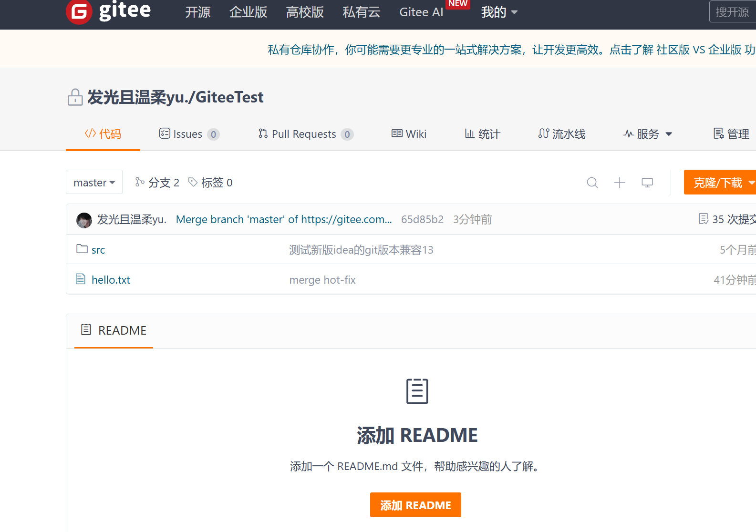Click the large README document icon
Screen dimensions: 756x532
click(417, 391)
